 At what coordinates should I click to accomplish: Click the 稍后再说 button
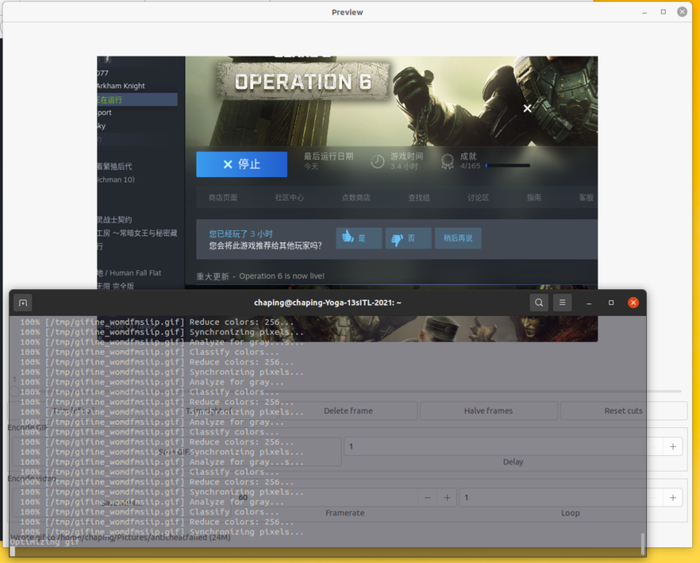[461, 238]
